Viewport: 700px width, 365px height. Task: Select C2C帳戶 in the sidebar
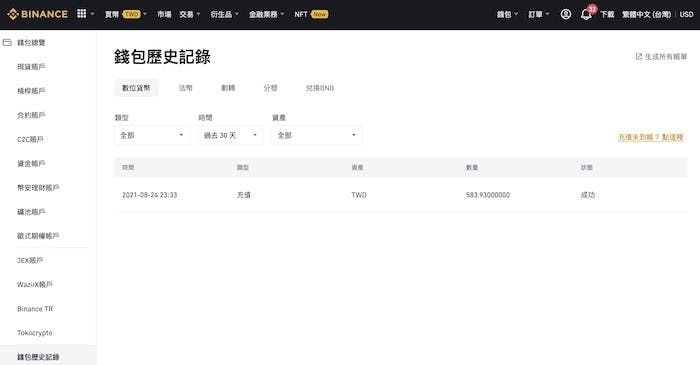30,139
